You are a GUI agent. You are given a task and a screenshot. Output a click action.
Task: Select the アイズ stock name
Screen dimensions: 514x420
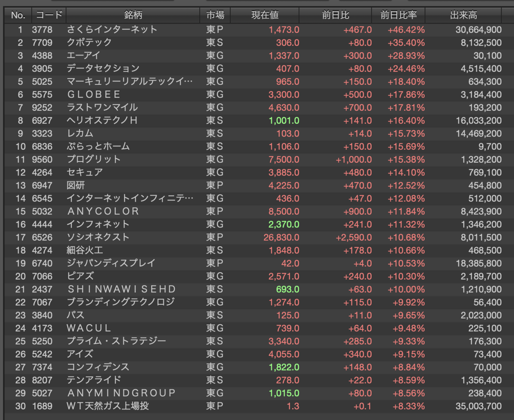[80, 354]
